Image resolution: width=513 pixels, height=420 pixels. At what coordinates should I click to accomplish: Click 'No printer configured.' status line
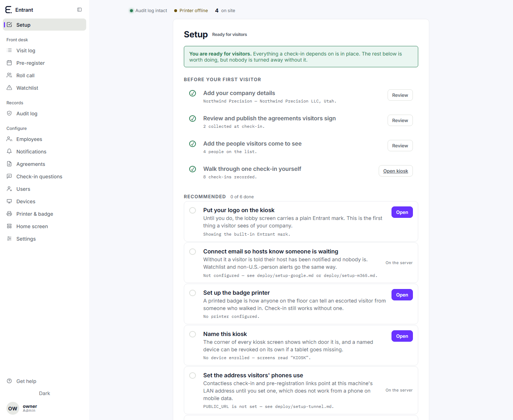pos(231,316)
